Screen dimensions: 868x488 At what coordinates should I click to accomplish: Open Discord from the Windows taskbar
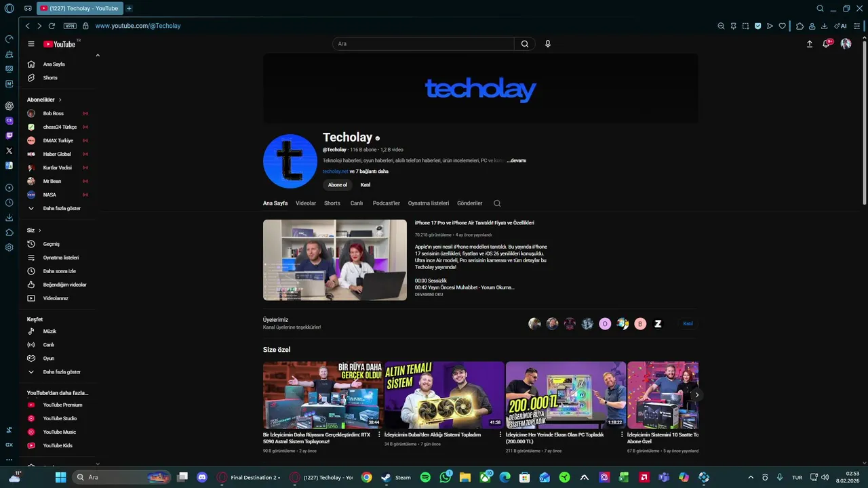(201, 477)
